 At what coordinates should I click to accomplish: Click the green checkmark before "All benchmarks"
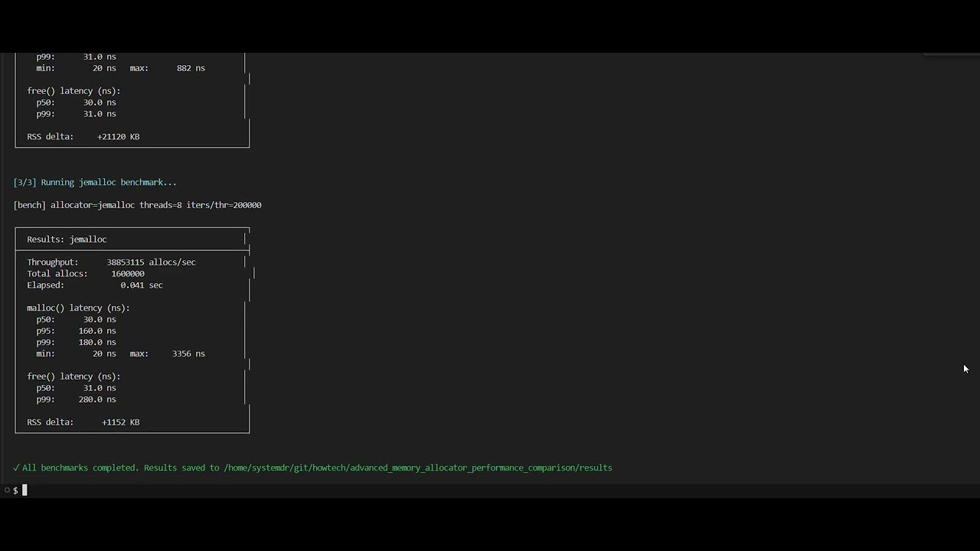(x=16, y=468)
